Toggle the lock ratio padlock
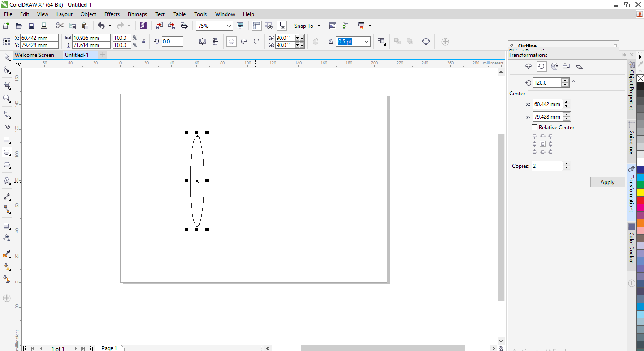 [144, 42]
